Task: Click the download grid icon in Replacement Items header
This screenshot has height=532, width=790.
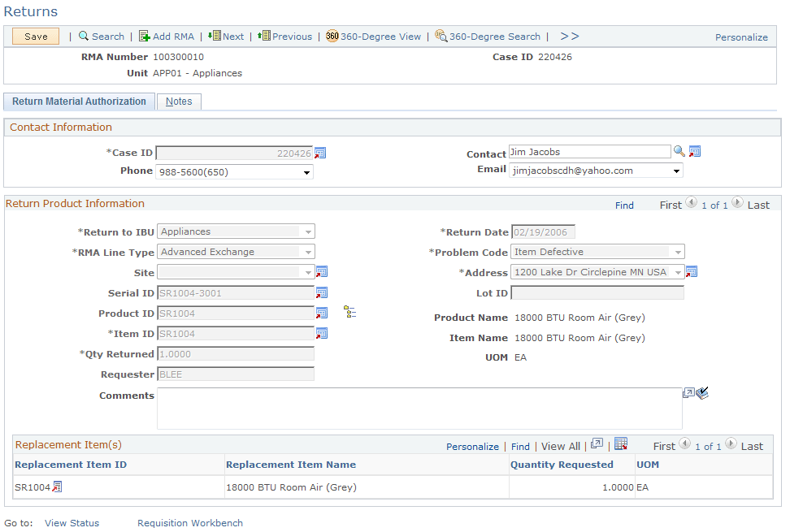Action: click(x=621, y=443)
